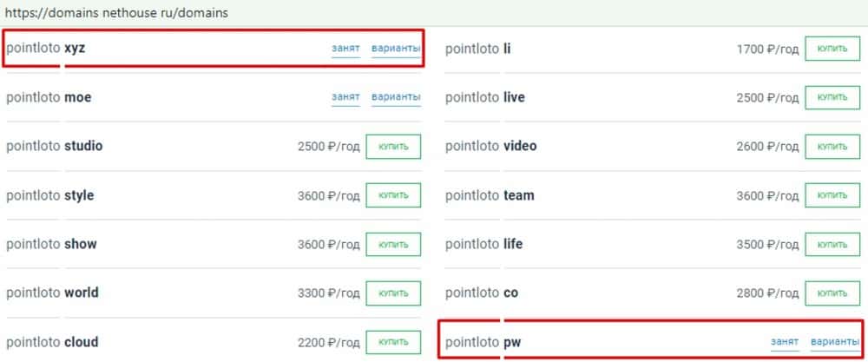
Task: Open варианты link for pointloto xyz
Action: 396,49
